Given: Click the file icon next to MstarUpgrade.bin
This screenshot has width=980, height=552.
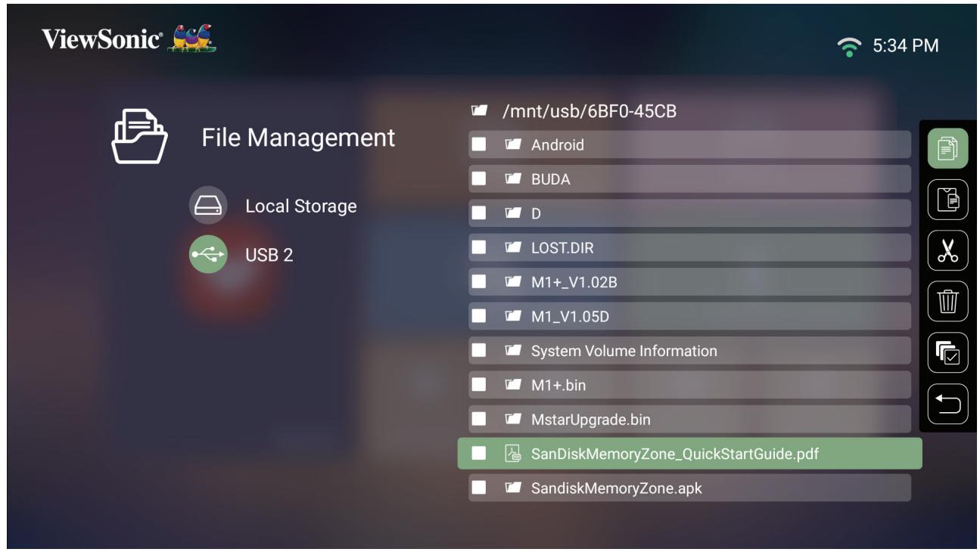Looking at the screenshot, I should tap(512, 419).
